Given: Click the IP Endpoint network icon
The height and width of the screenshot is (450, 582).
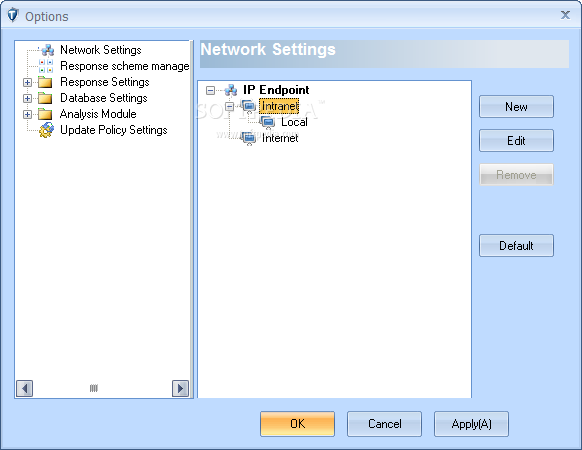Looking at the screenshot, I should pos(231,90).
